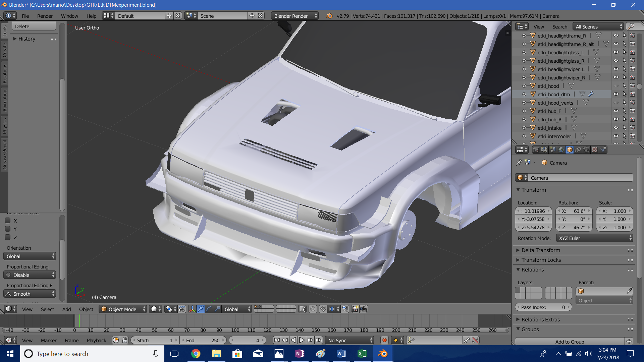Open timeline Marker menu

point(49,340)
